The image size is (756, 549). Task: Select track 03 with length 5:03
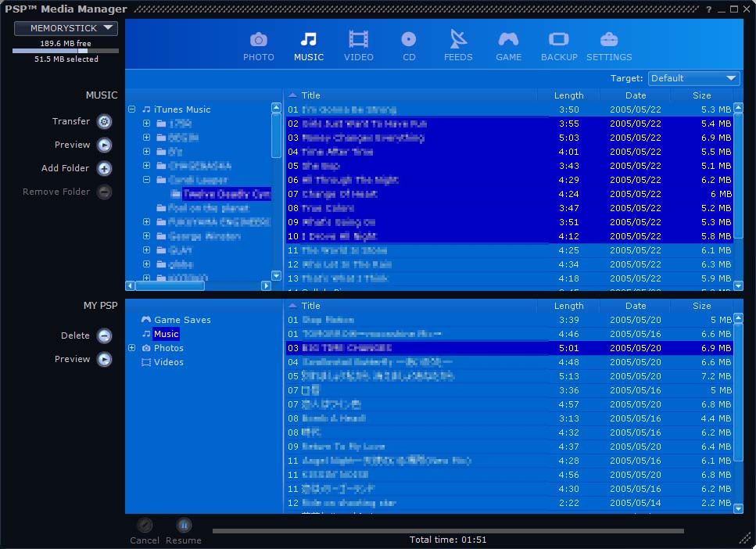point(509,138)
